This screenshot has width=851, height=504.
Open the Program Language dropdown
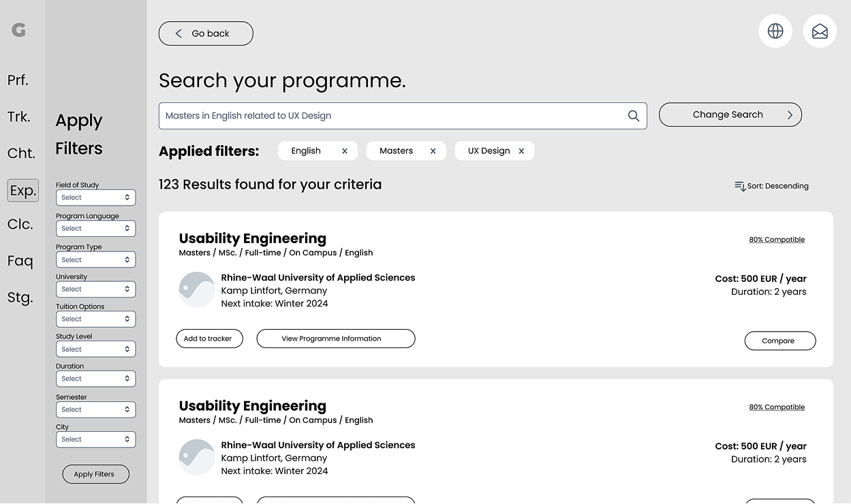tap(95, 229)
